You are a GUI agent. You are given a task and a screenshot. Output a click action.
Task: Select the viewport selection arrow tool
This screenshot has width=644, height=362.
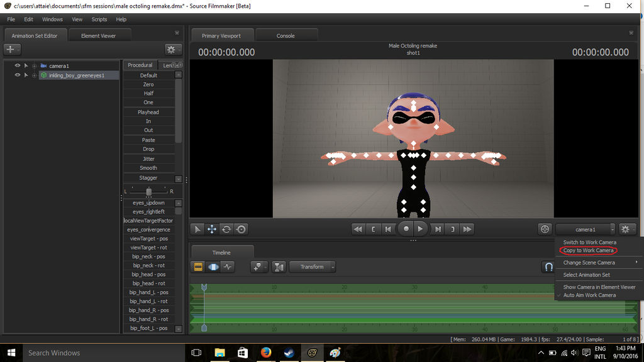[197, 229]
